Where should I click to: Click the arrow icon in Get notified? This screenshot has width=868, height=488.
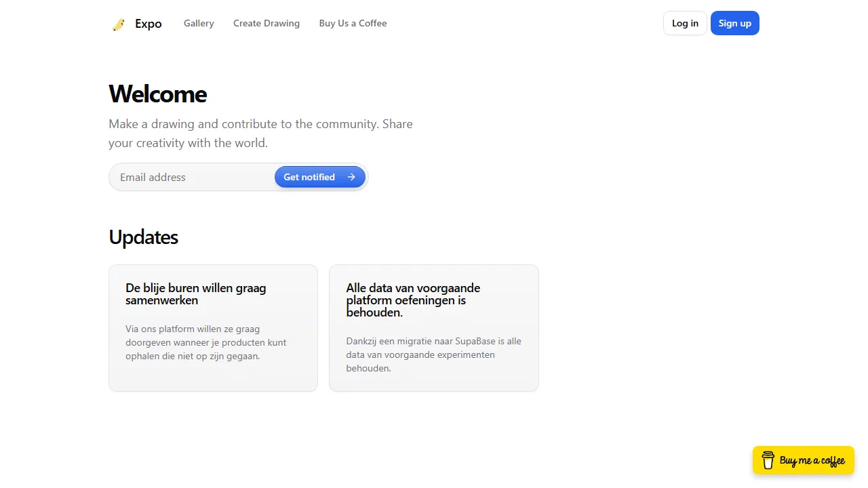(351, 177)
